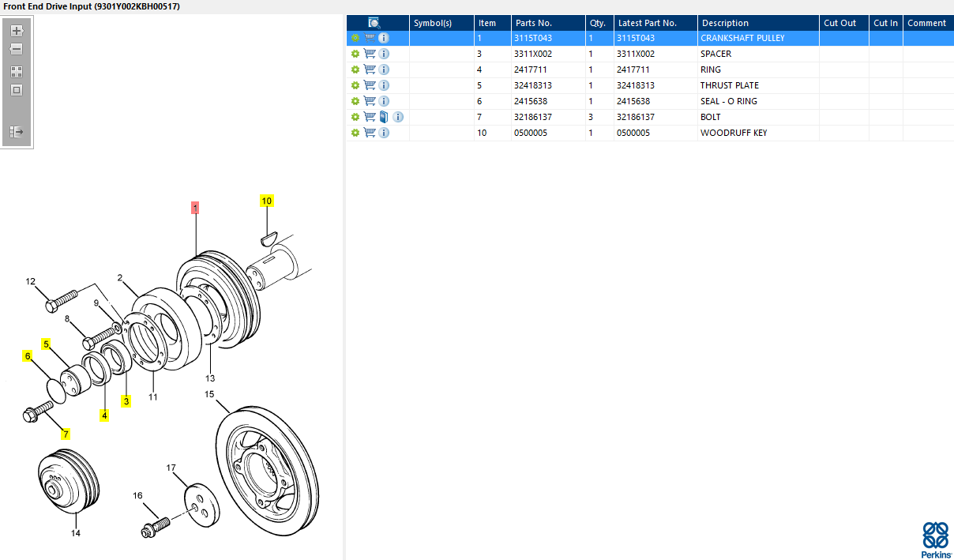Show info for THRUST PLATE row
Image resolution: width=954 pixels, height=560 pixels.
pos(384,85)
